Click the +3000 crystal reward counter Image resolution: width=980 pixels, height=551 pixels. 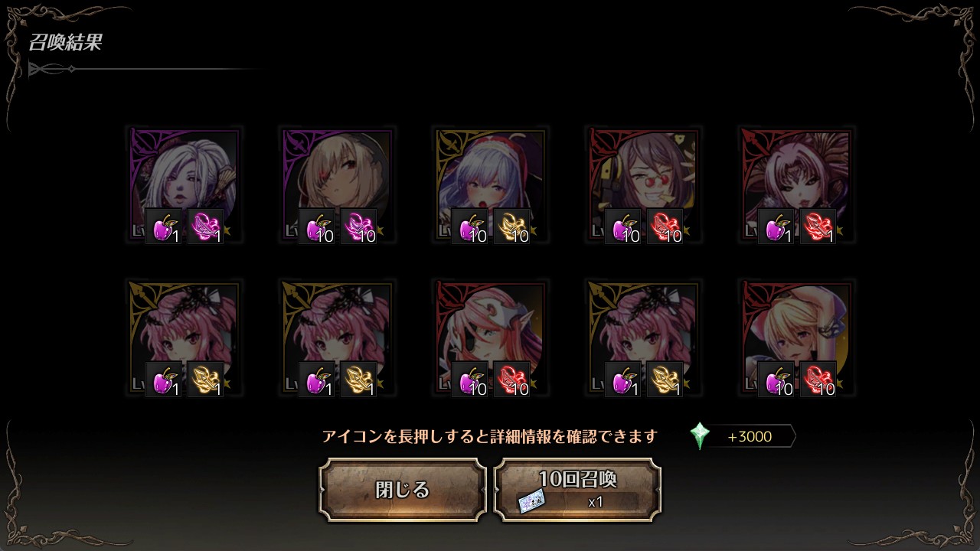pyautogui.click(x=750, y=436)
